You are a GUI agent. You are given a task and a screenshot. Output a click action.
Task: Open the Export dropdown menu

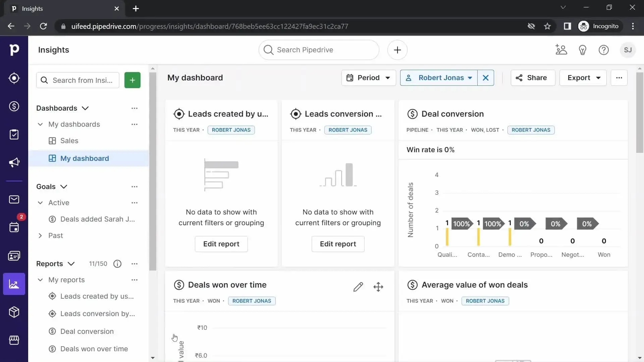tap(583, 78)
